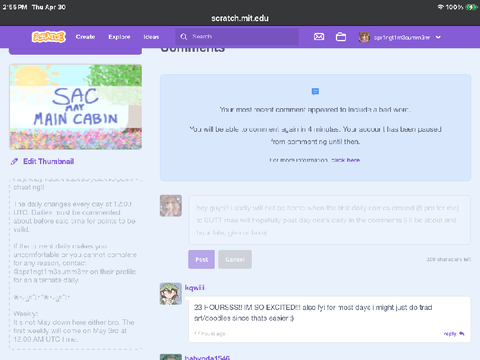Click the search magnifier icon
The width and height of the screenshot is (480, 360).
click(x=184, y=37)
